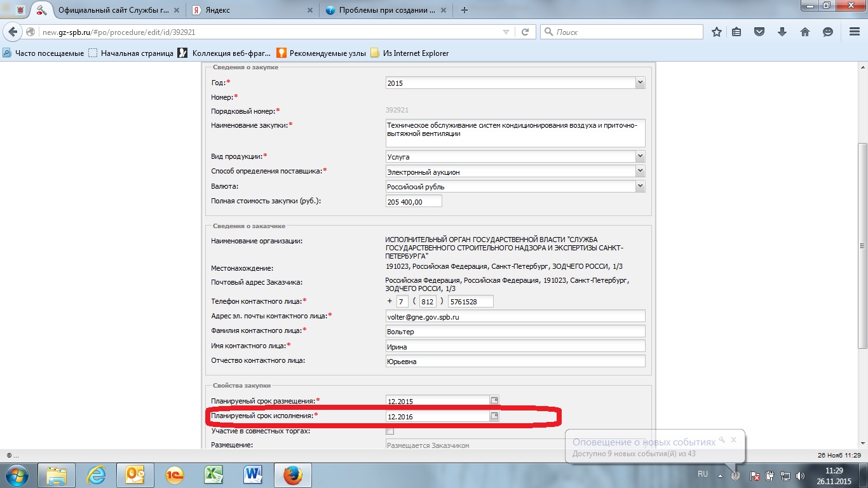Click the Имя контактного лица field
The width and height of the screenshot is (868, 488).
pyautogui.click(x=515, y=346)
